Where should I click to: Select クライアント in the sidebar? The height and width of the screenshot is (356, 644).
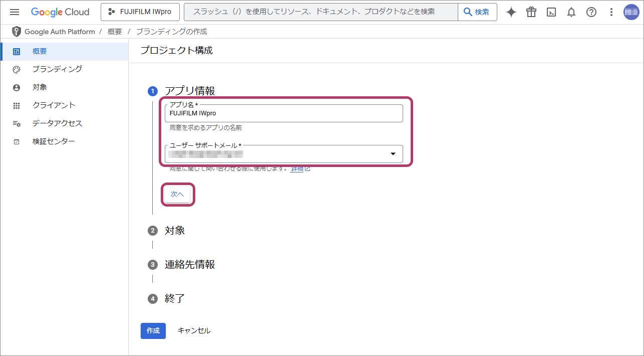(x=54, y=105)
